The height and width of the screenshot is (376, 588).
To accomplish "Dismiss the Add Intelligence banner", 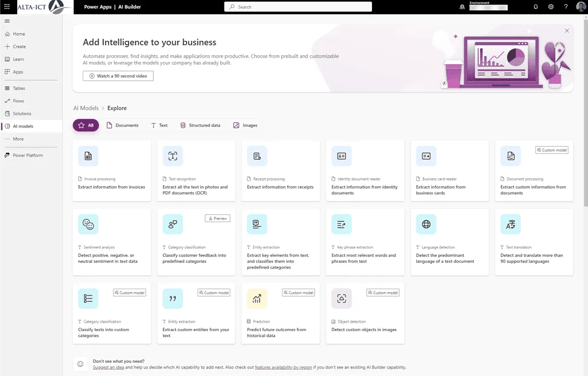I will coord(567,30).
